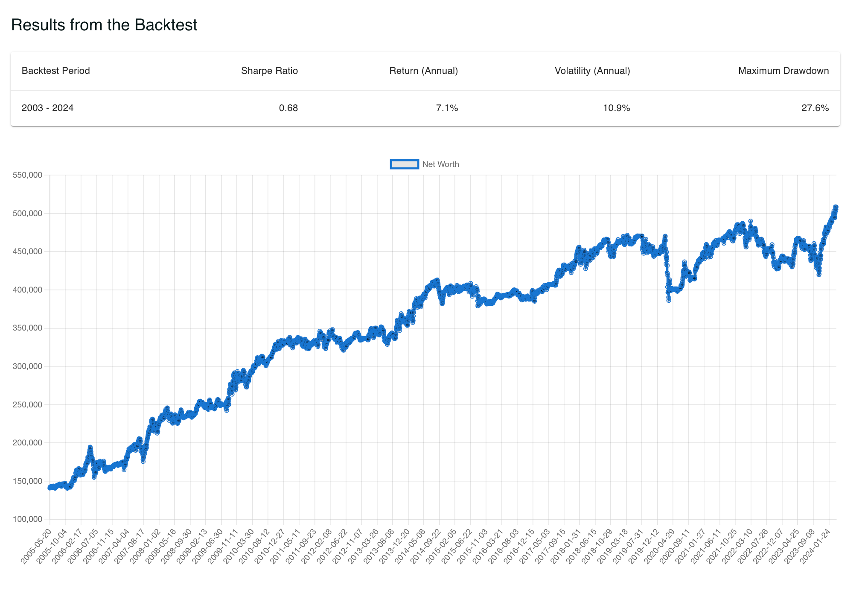Toggle the Net Worth legend item

click(440, 164)
